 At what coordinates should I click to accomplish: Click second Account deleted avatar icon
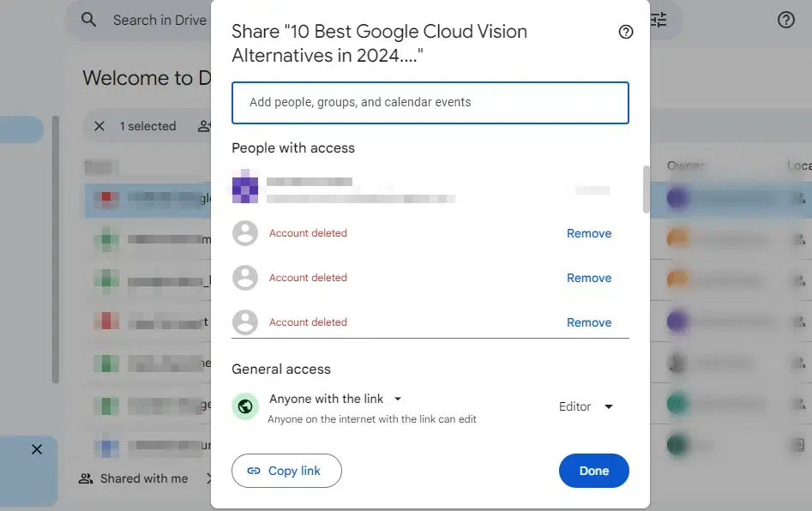[245, 278]
